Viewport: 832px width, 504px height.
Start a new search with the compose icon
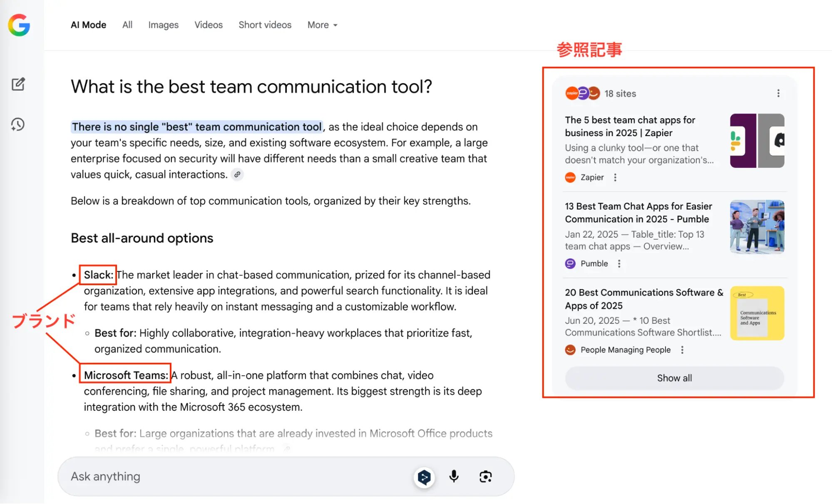[x=18, y=84]
